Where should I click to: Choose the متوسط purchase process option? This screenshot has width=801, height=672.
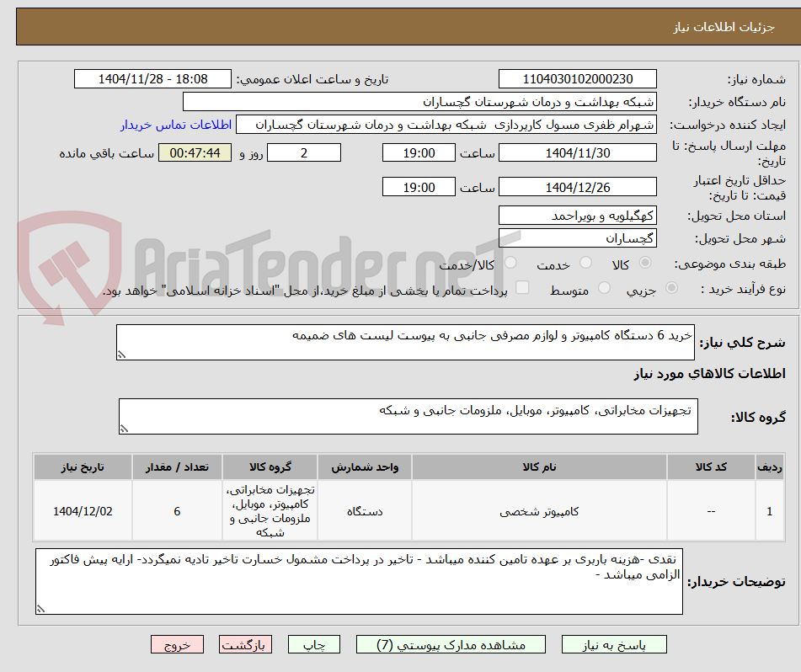click(x=604, y=288)
